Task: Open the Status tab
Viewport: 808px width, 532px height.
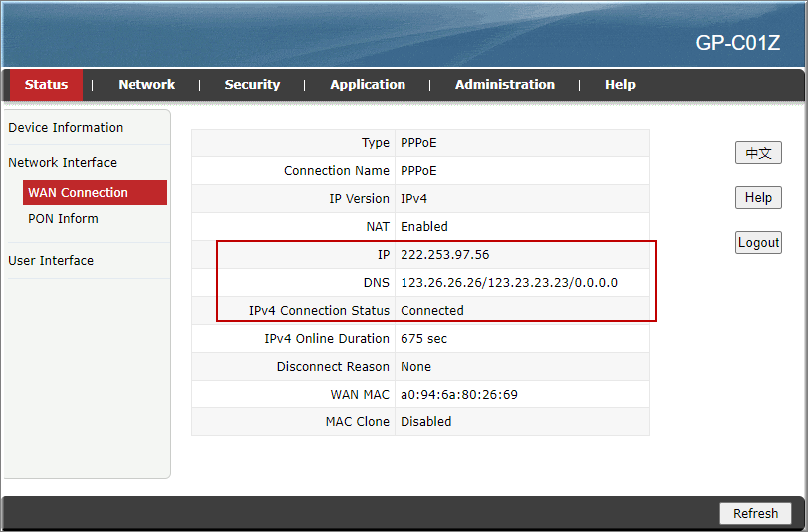Action: (46, 85)
